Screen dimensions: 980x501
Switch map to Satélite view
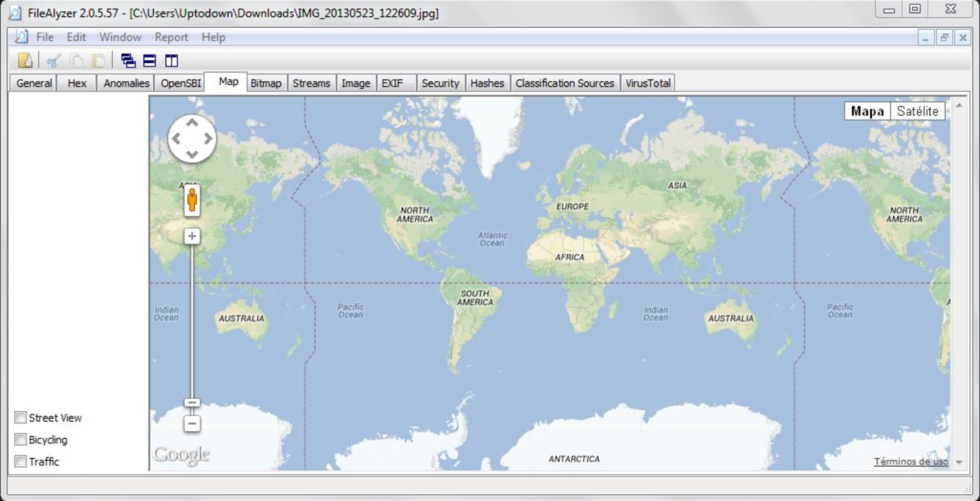[x=917, y=111]
